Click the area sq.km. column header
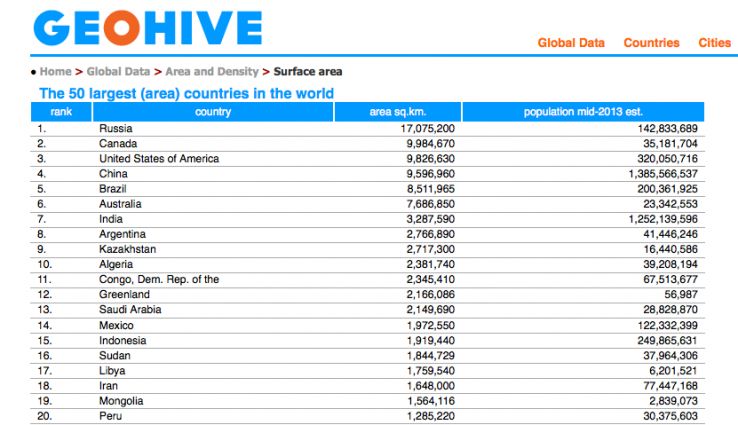 [x=397, y=112]
